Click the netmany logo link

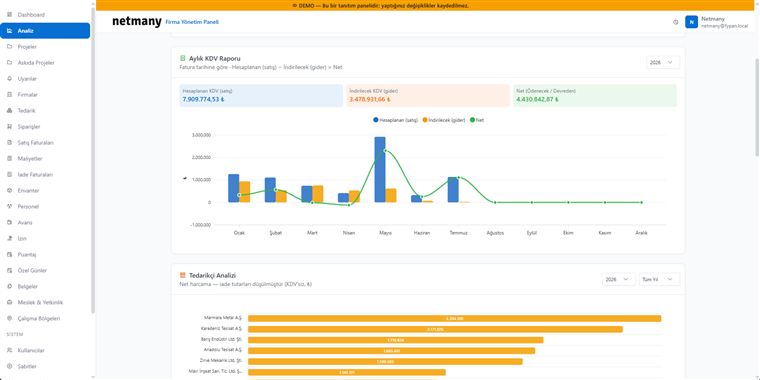(x=137, y=22)
